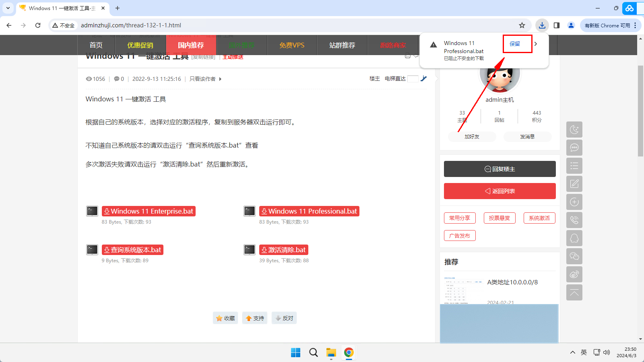644x362 pixels.
Task: Click the Weibo sidebar icon
Action: pos(574,274)
